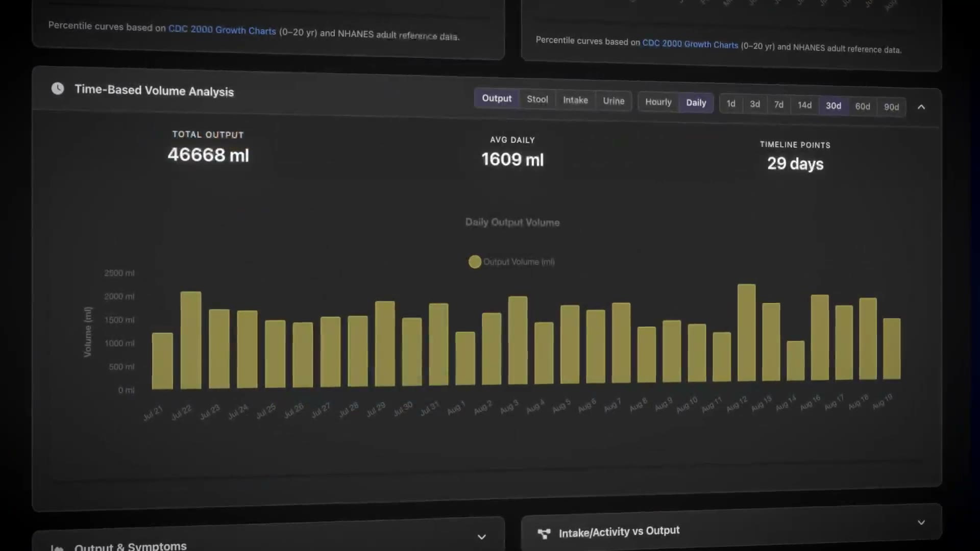Click the Intake/Activity vs Output graph icon
The height and width of the screenshot is (551, 980).
[x=544, y=534]
